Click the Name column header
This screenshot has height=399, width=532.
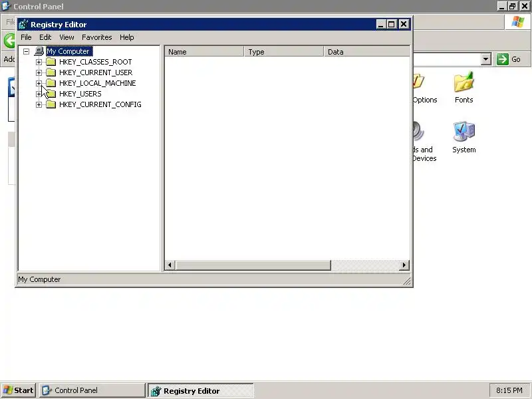204,52
